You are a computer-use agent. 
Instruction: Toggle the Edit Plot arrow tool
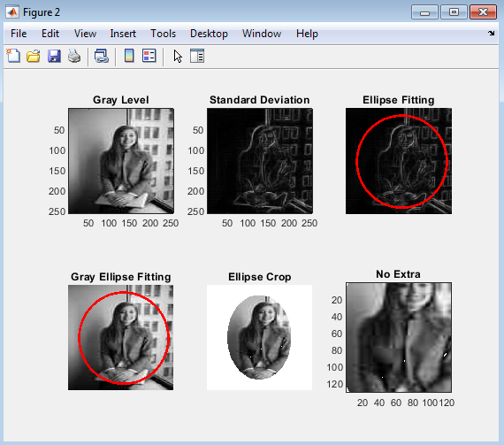[178, 57]
